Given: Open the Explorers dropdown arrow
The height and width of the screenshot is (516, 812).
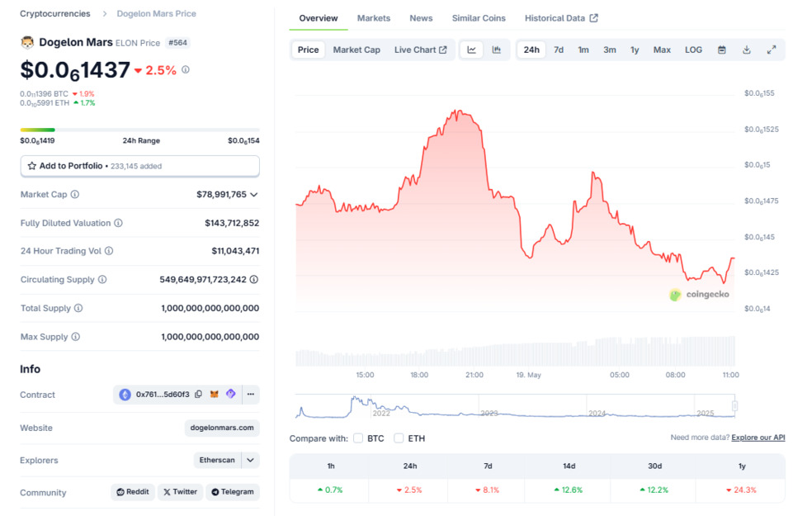Looking at the screenshot, I should 251,460.
